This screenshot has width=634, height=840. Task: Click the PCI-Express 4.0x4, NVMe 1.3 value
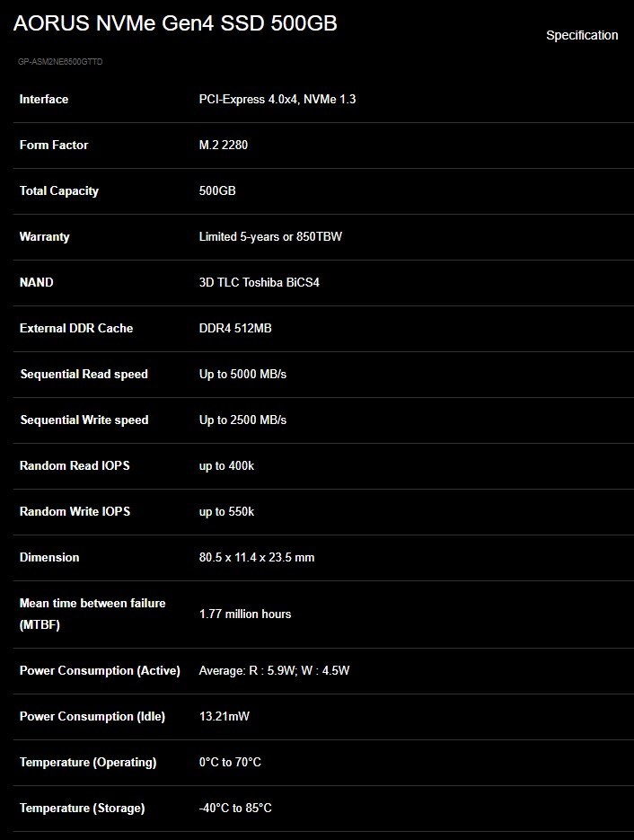click(277, 99)
